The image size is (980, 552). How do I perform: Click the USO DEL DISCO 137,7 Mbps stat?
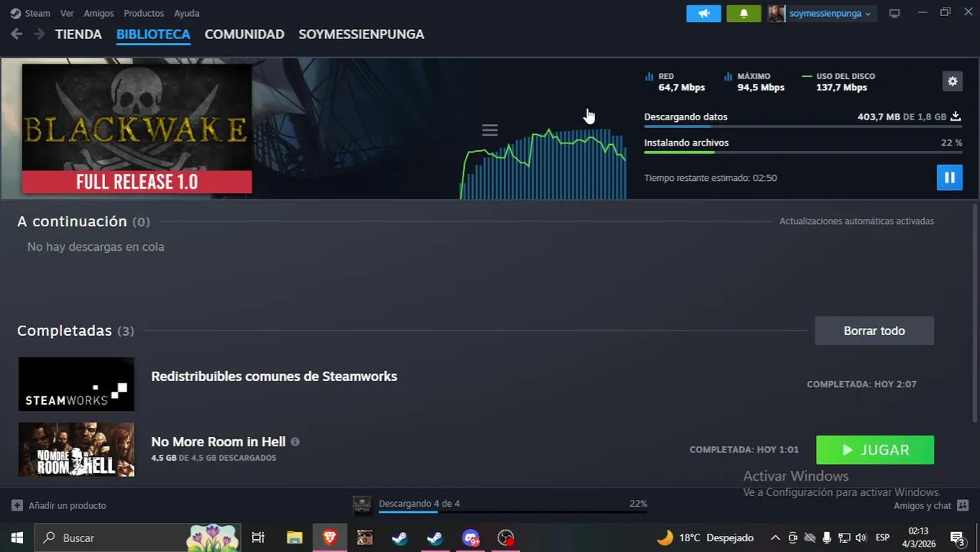click(839, 81)
